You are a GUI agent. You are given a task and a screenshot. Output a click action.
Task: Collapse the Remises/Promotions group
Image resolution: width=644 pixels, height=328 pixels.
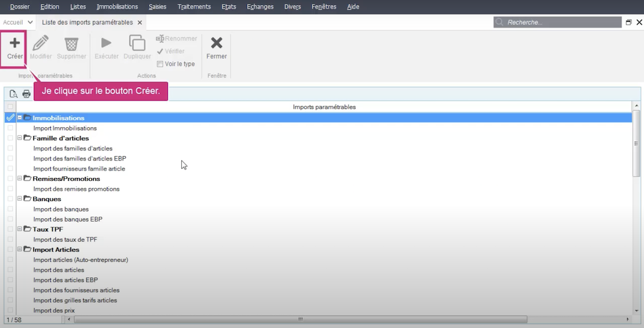click(19, 178)
